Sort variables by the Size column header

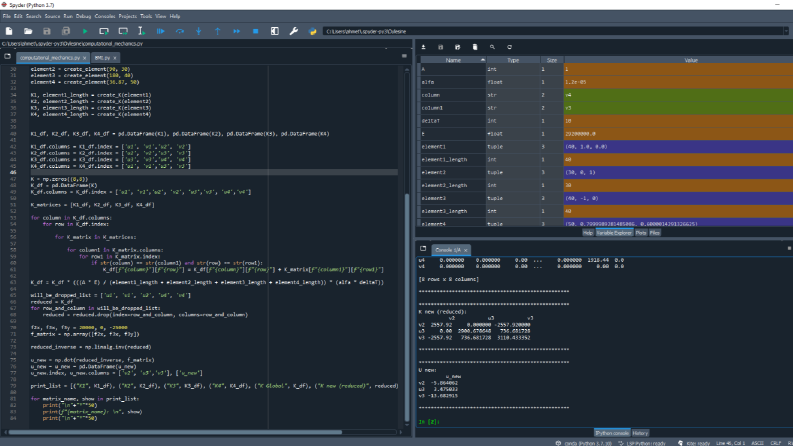coord(552,60)
